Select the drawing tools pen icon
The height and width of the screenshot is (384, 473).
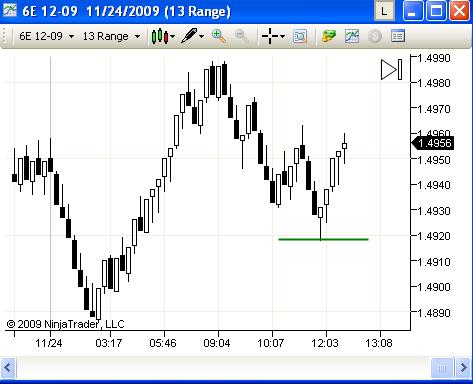pos(189,36)
